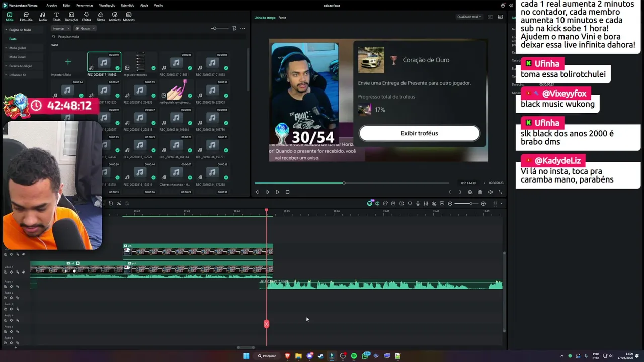This screenshot has height=362, width=644.
Task: Open the Ajuda menu
Action: pyautogui.click(x=144, y=5)
